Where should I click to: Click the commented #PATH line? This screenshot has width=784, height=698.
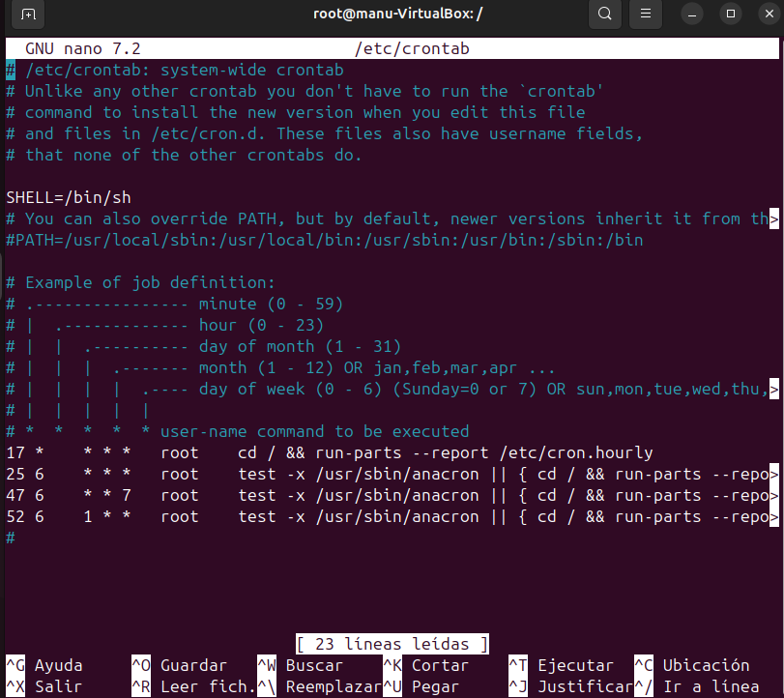(x=324, y=241)
